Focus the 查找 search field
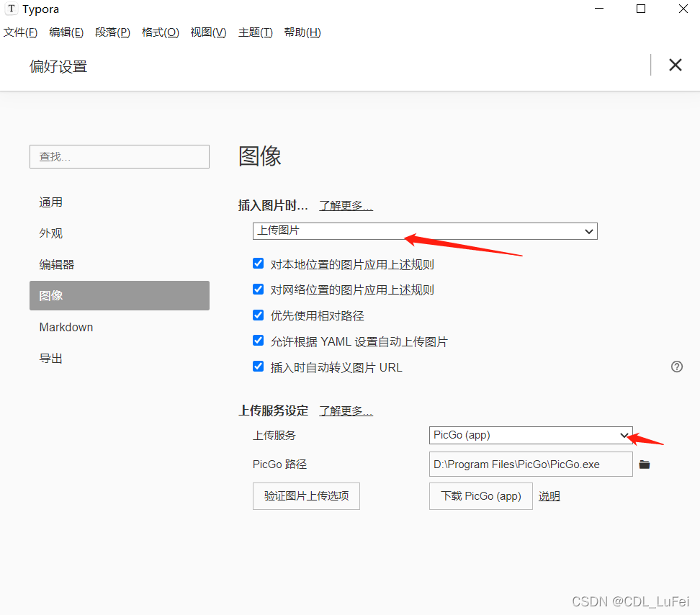700x615 pixels. coord(120,157)
